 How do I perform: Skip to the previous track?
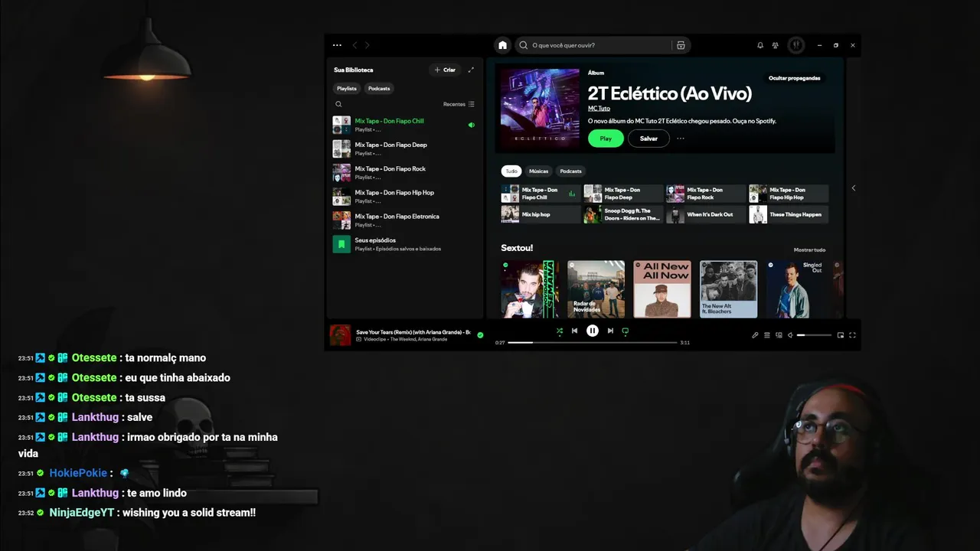tap(574, 331)
